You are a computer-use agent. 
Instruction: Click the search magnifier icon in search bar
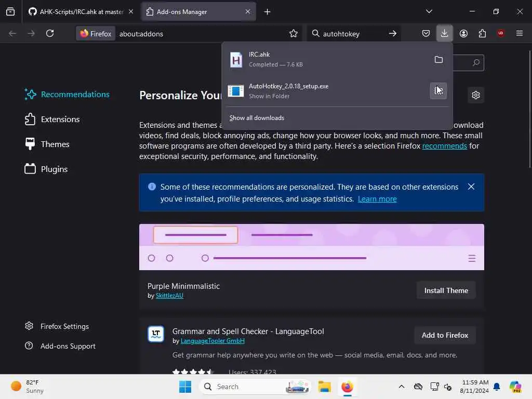tap(315, 33)
